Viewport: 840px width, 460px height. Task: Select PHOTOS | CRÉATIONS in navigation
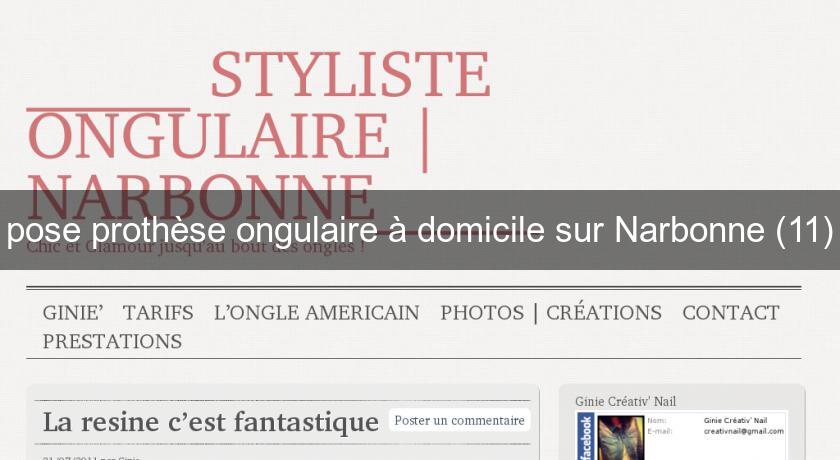[551, 313]
